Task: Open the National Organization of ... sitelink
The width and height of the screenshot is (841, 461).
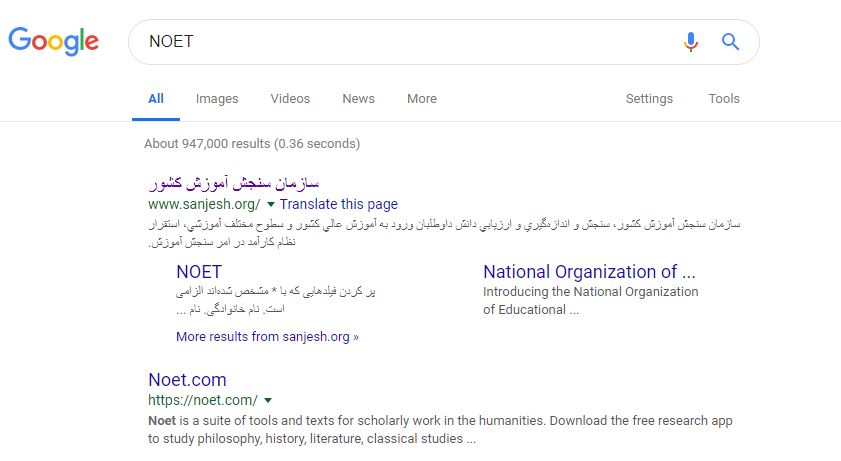Action: (x=589, y=272)
